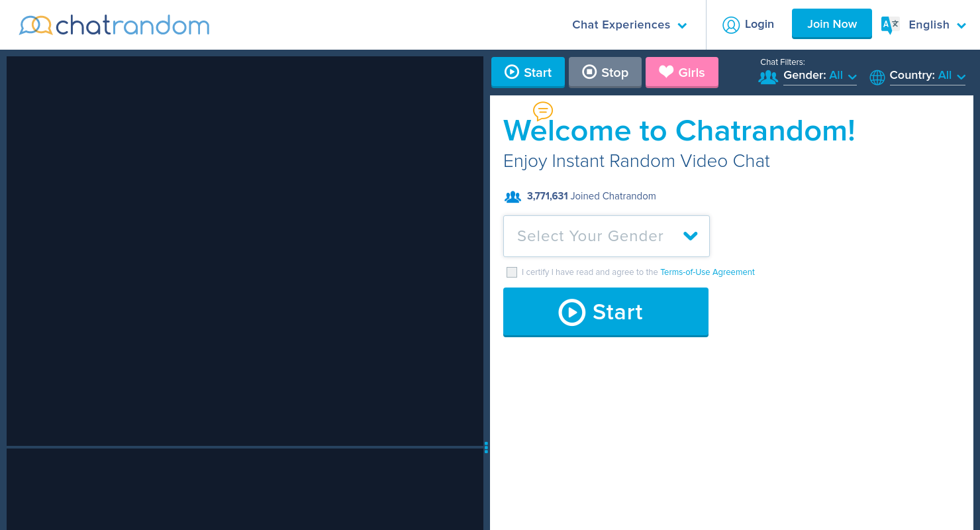Click the Gender filter people icon
980x530 pixels.
pos(768,78)
